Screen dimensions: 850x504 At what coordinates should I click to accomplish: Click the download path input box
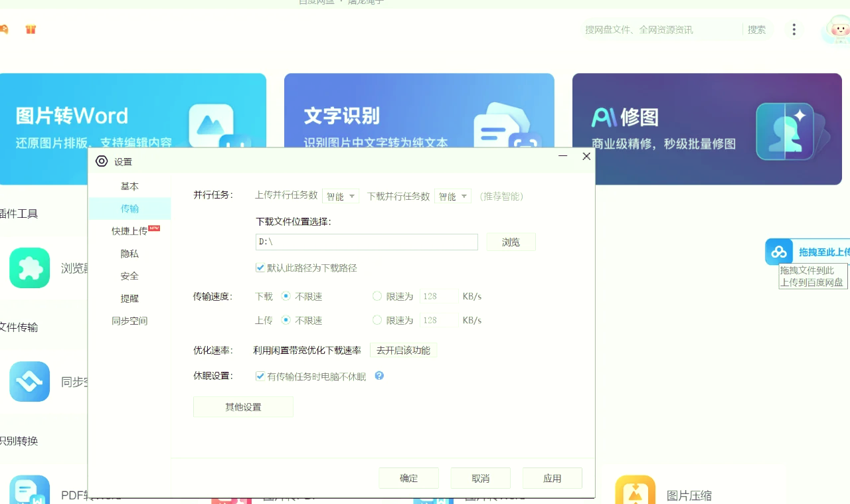[366, 242]
